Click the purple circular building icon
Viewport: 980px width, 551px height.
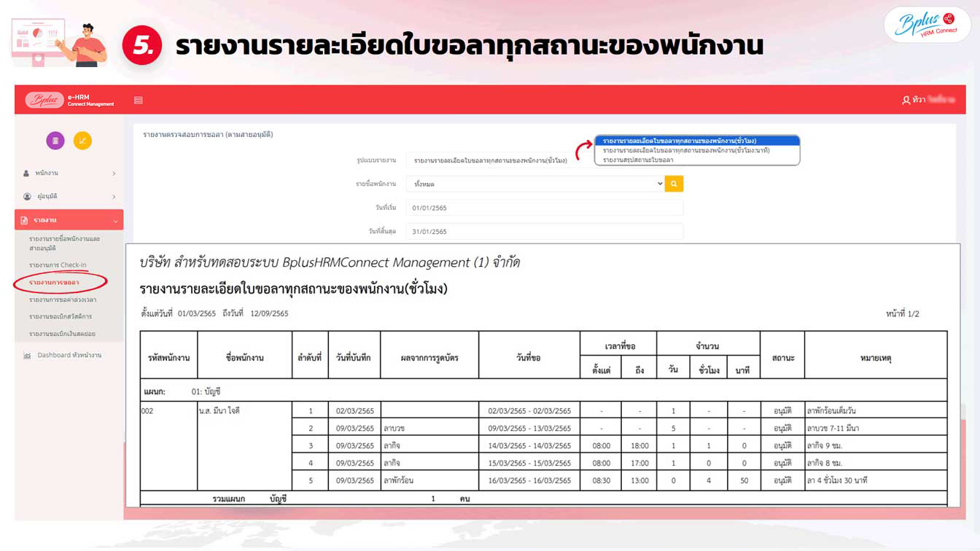point(55,141)
